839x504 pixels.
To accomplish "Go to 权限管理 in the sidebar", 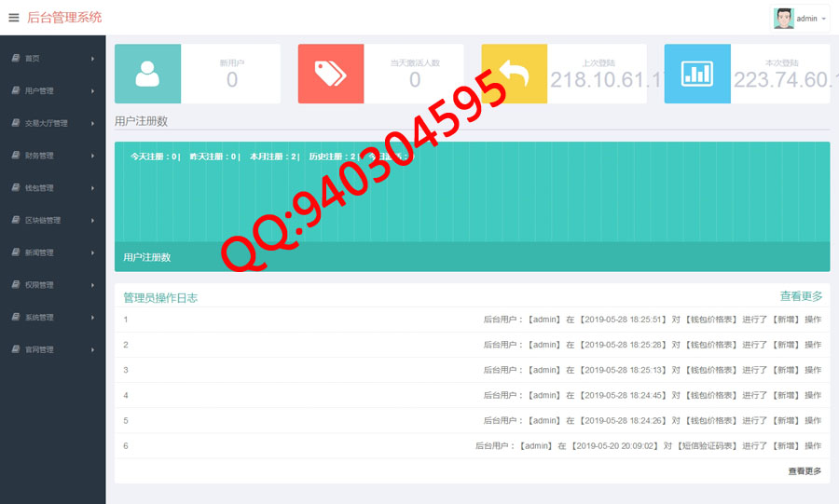I will click(x=39, y=285).
